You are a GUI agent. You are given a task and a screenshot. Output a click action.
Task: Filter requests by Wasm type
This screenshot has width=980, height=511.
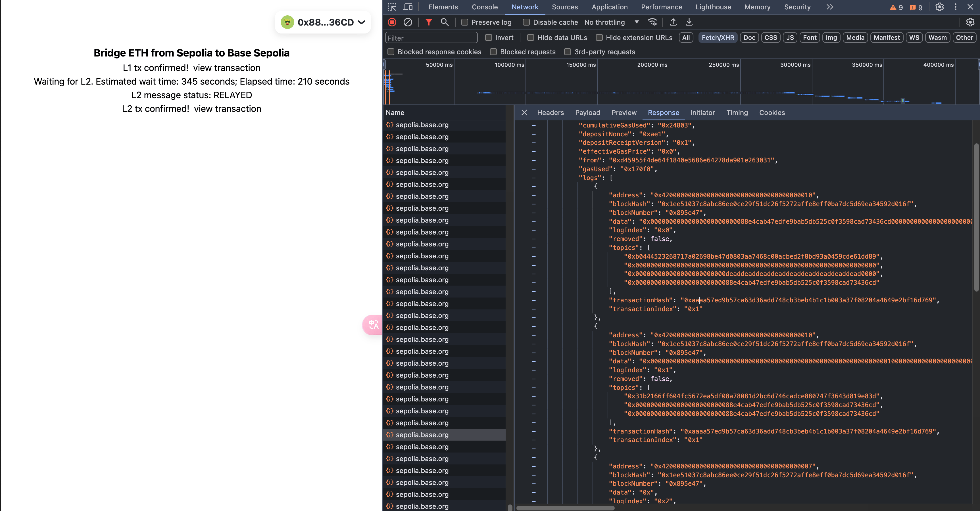coord(937,38)
